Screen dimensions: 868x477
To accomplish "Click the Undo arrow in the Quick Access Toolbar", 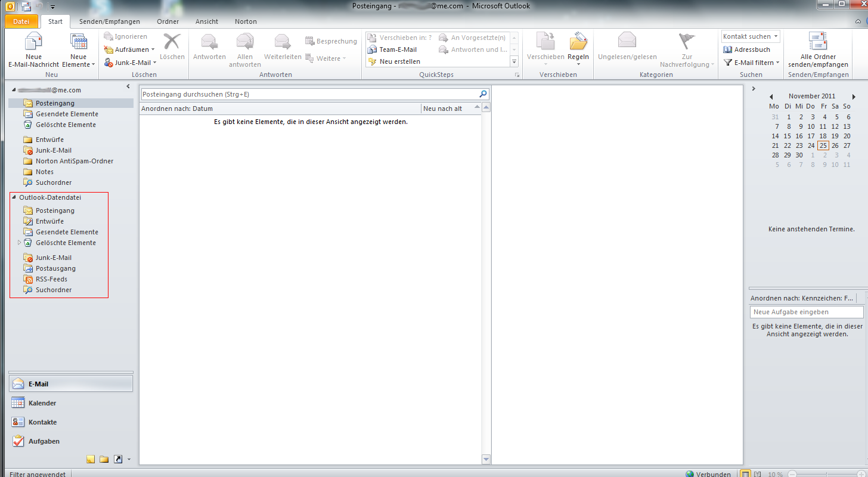I will tap(39, 7).
